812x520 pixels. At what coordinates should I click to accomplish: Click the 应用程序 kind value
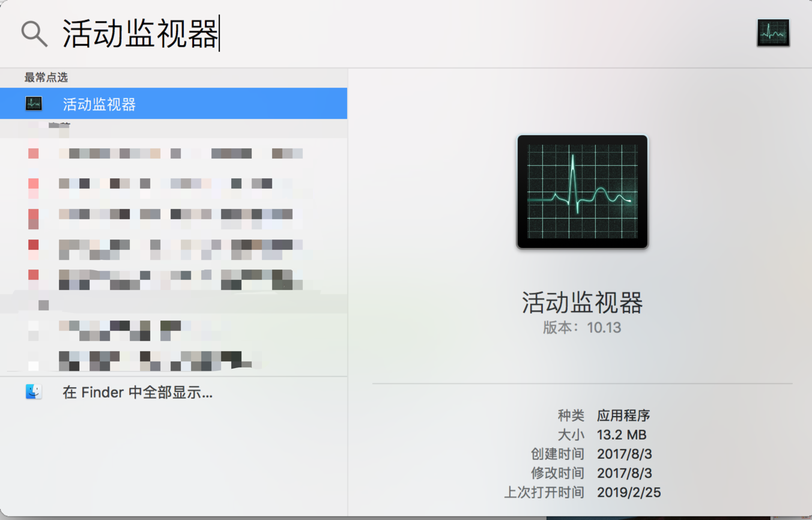pyautogui.click(x=623, y=416)
